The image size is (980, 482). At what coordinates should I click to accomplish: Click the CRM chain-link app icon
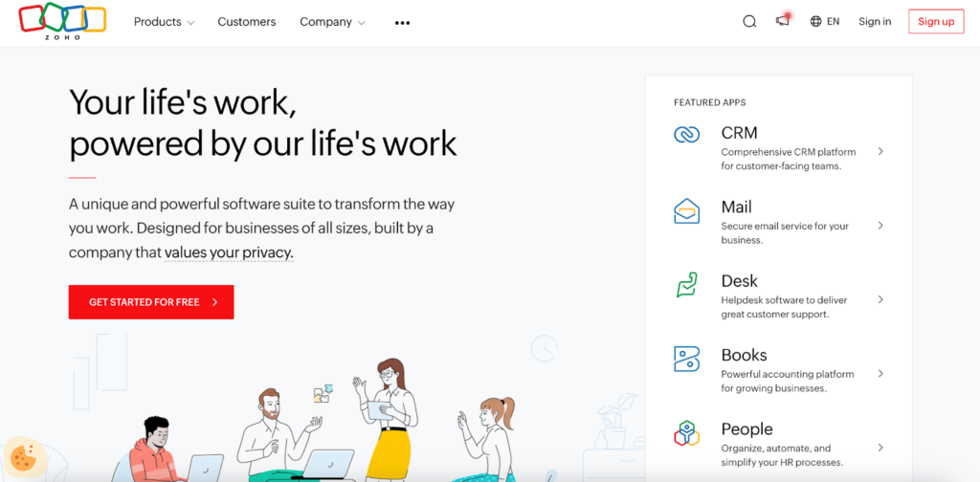pos(686,134)
